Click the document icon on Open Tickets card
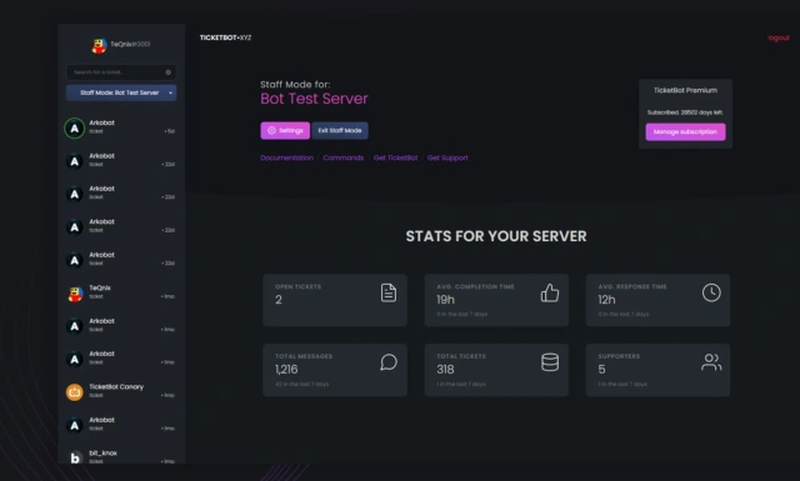This screenshot has width=800, height=481. tap(389, 293)
